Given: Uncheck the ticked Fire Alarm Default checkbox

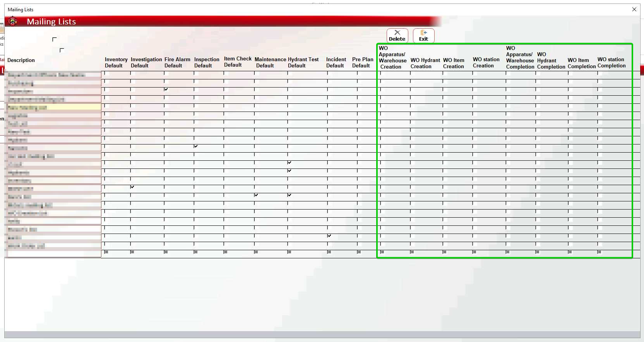Looking at the screenshot, I should point(166,89).
